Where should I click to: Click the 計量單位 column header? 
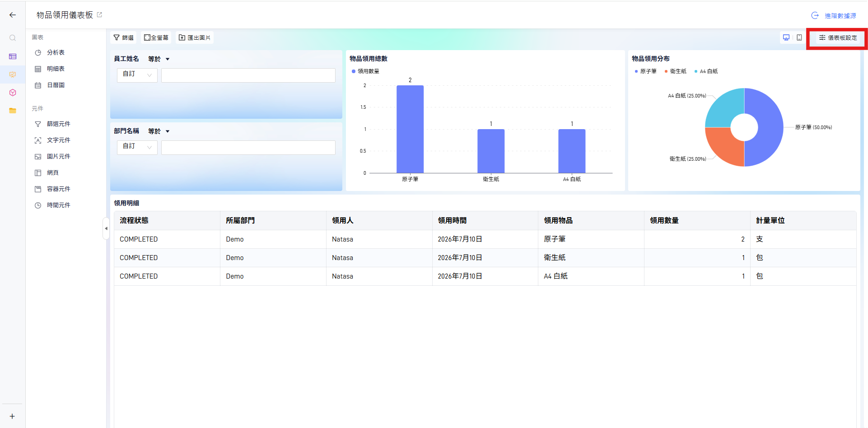click(x=803, y=221)
